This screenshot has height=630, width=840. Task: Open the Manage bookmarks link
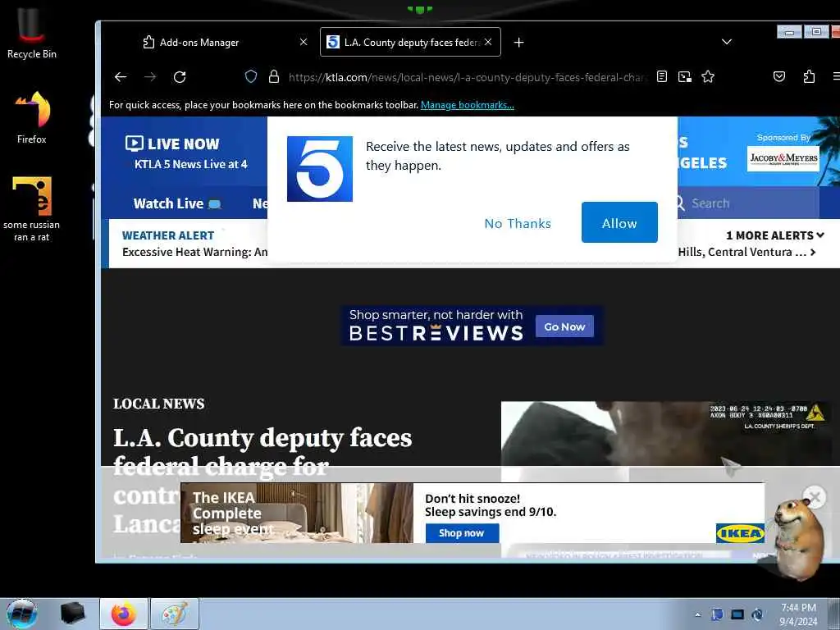467,105
